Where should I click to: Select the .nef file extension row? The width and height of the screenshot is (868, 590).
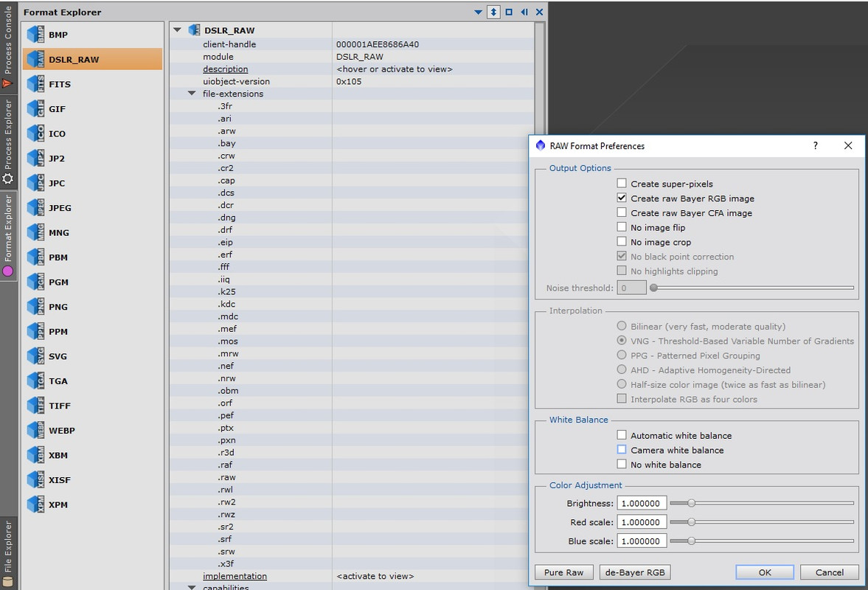coord(352,366)
